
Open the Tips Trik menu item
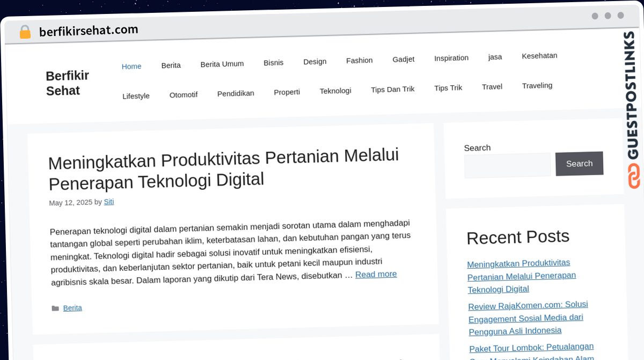448,88
